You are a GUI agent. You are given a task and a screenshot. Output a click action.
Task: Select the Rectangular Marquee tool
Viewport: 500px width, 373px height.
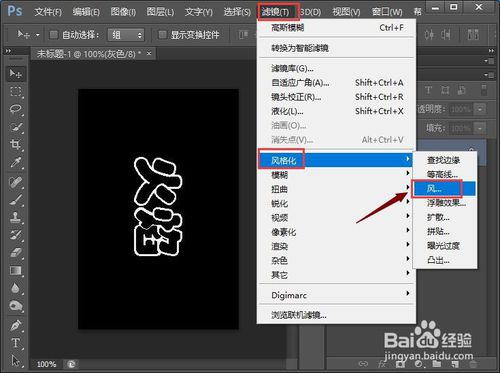pos(15,91)
